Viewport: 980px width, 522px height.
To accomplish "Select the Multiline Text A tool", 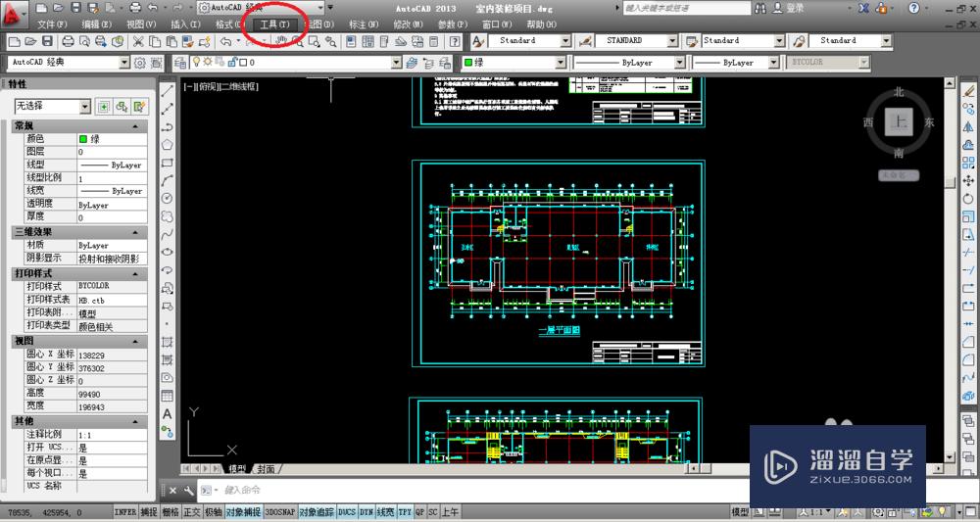I will [x=168, y=413].
